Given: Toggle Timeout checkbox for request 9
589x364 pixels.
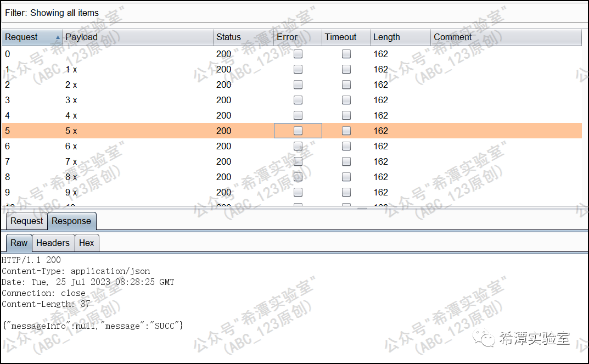Looking at the screenshot, I should click(x=346, y=193).
